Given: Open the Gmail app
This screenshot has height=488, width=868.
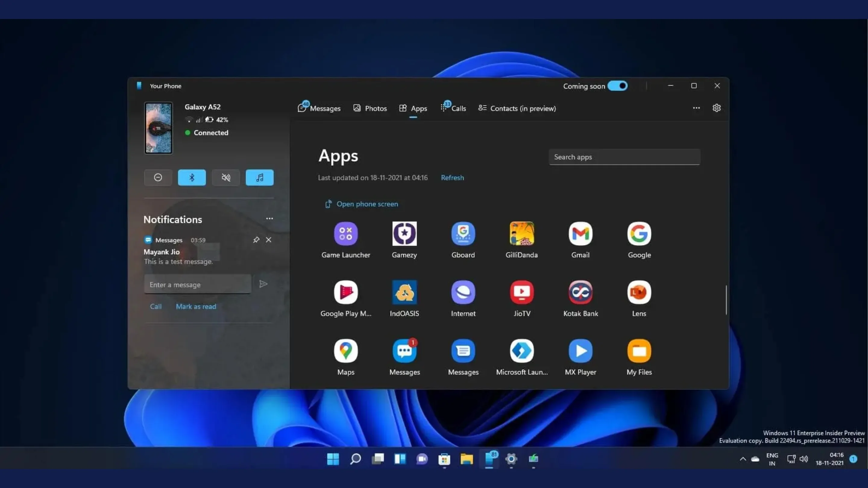Looking at the screenshot, I should [x=580, y=240].
